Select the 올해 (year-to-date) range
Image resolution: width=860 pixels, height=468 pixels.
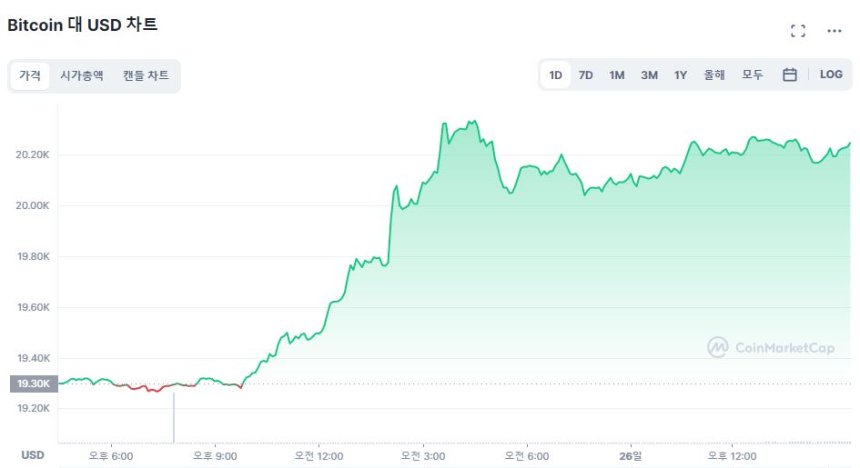click(x=714, y=75)
